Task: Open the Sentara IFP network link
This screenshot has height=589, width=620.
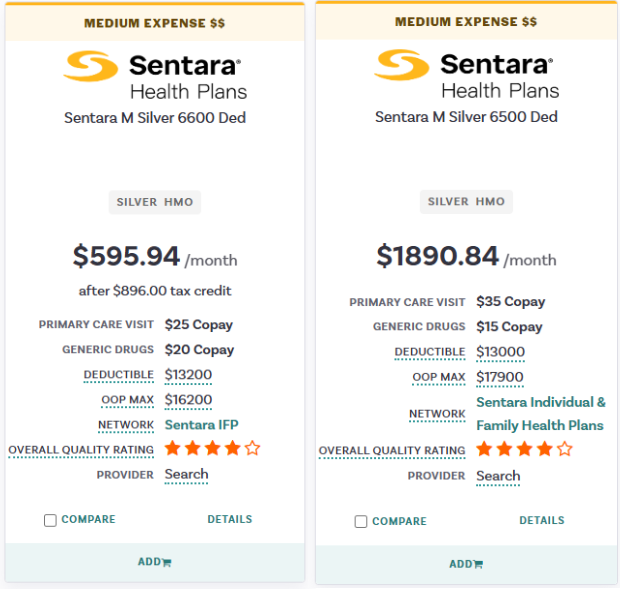Action: pos(202,425)
